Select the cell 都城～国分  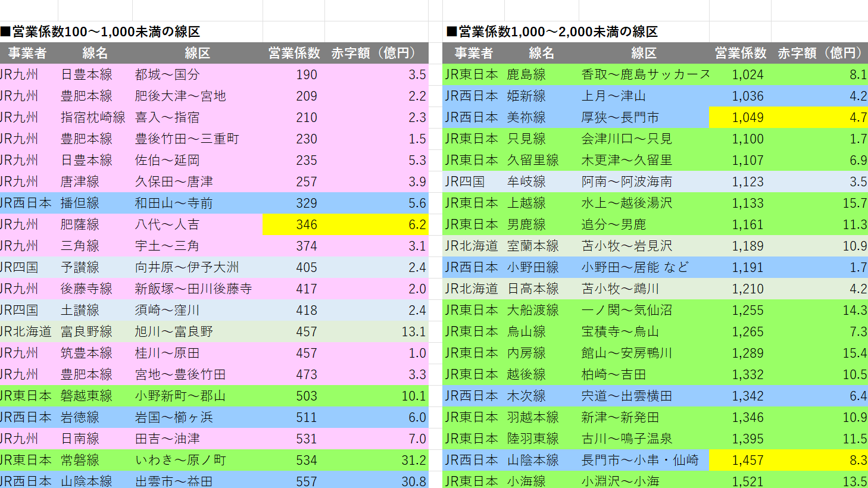198,74
